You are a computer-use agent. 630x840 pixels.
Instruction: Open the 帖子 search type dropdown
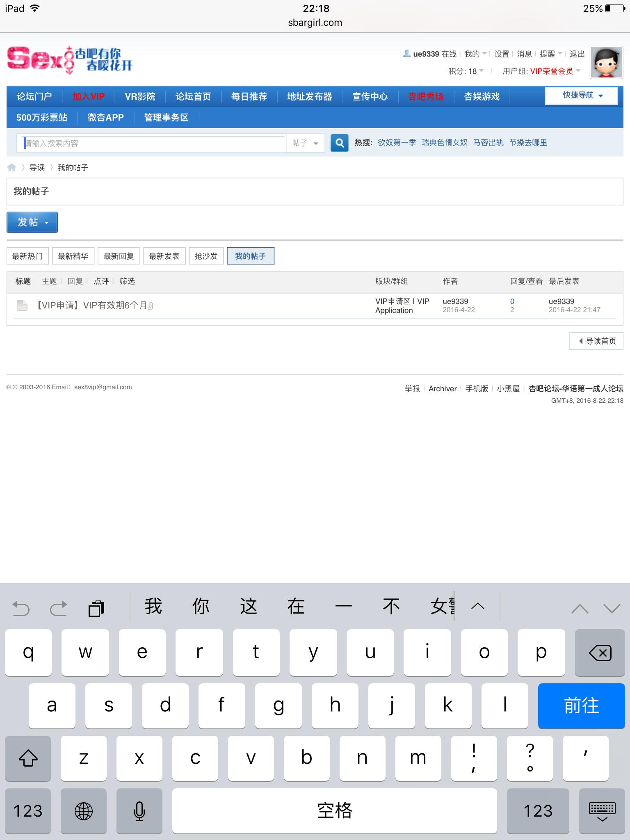pyautogui.click(x=306, y=143)
